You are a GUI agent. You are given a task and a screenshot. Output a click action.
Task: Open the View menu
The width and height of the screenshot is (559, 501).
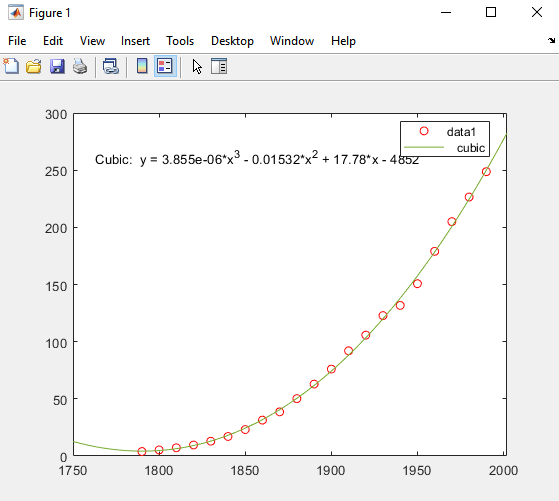tap(92, 41)
